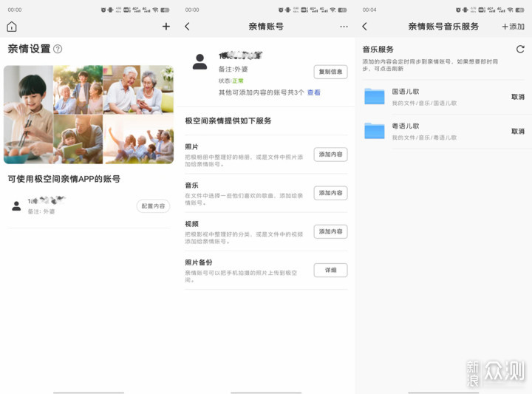
Task: Go back from the 亲情账号音乐服务 screen
Action: point(365,27)
